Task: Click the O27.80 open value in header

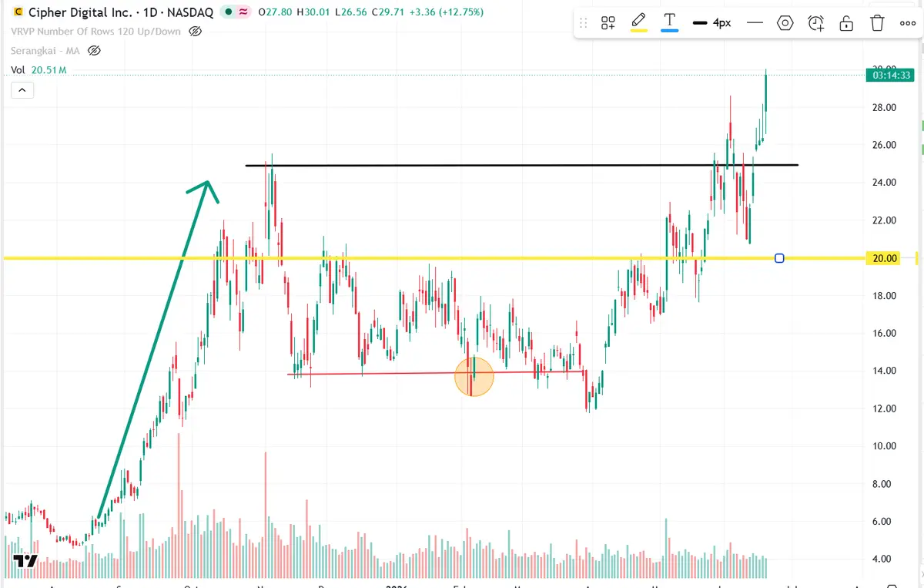Action: (x=276, y=12)
